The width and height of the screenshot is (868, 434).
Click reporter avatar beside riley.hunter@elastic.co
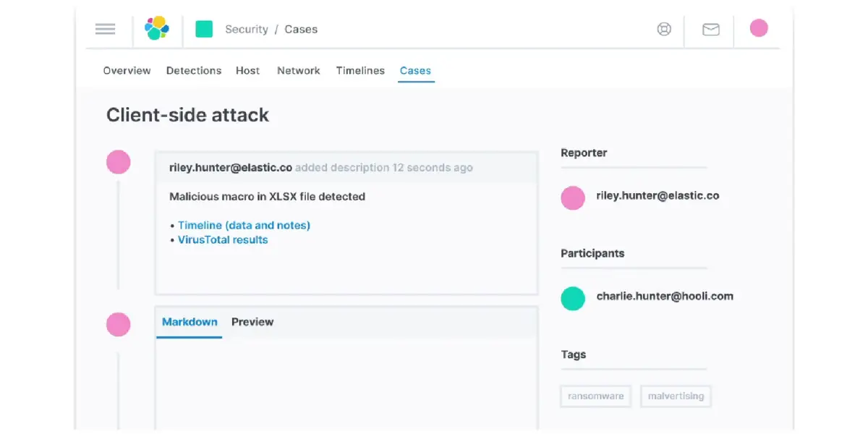coord(573,198)
